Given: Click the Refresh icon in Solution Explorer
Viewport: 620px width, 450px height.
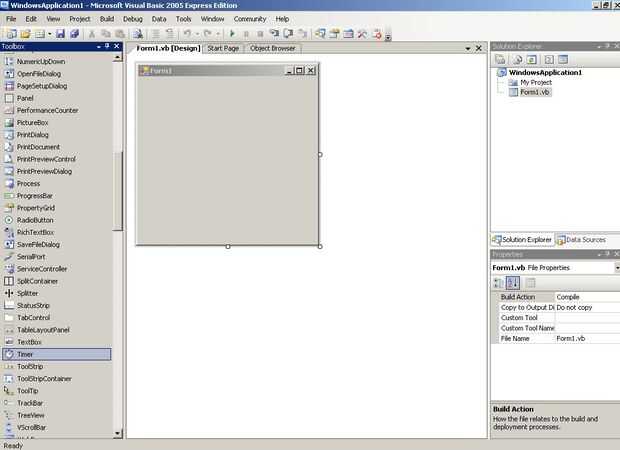Looking at the screenshot, I should [x=532, y=60].
